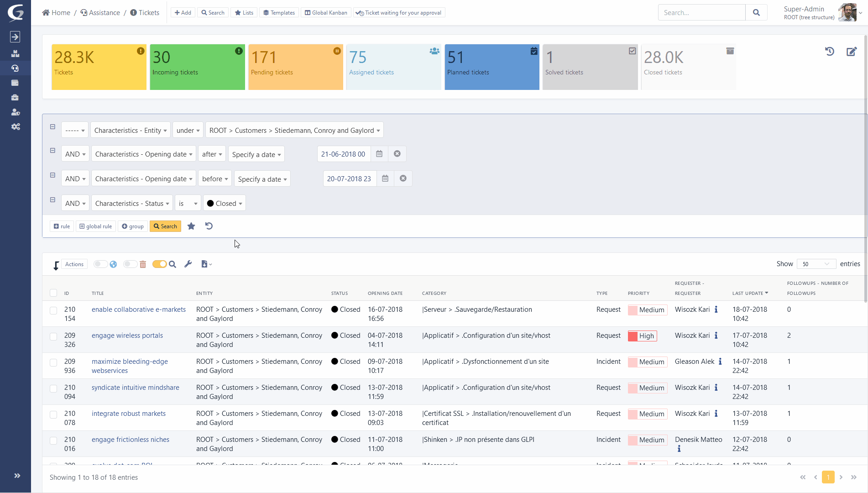Viewport: 868px width, 493px height.
Task: Open ticket 'engage frictionless niches'
Action: pos(130,440)
